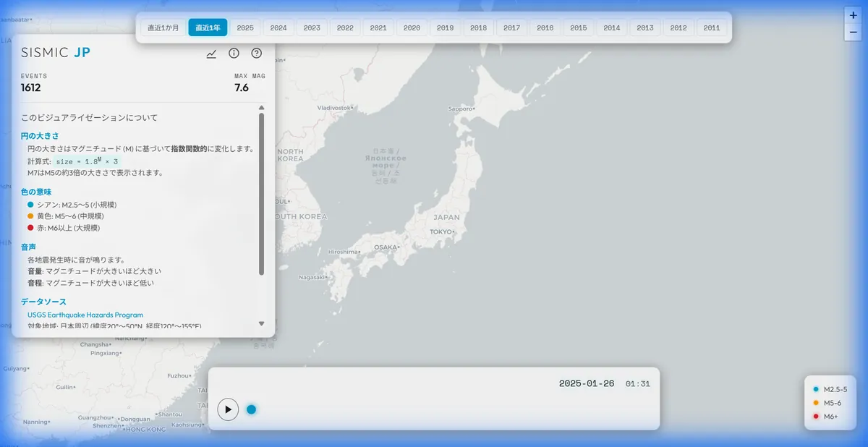Zoom out of the map
The height and width of the screenshot is (447, 868).
click(x=853, y=33)
